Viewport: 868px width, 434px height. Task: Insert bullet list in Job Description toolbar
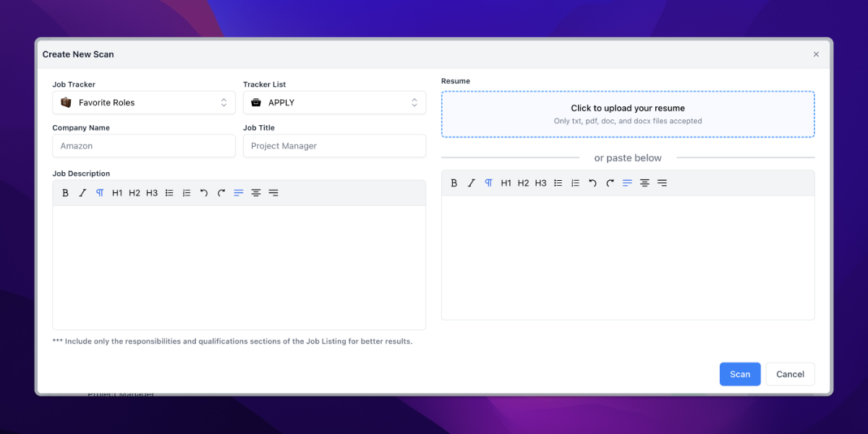pyautogui.click(x=169, y=193)
